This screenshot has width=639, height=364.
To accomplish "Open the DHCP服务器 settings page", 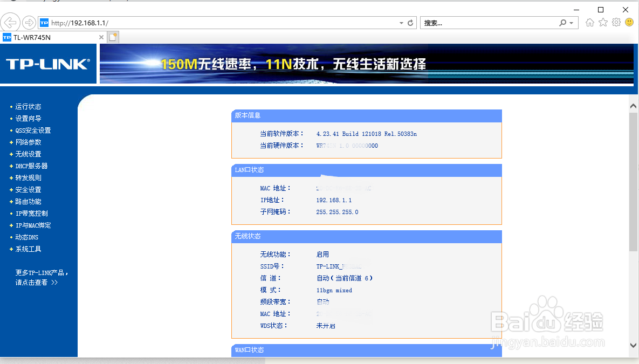I will tap(32, 166).
